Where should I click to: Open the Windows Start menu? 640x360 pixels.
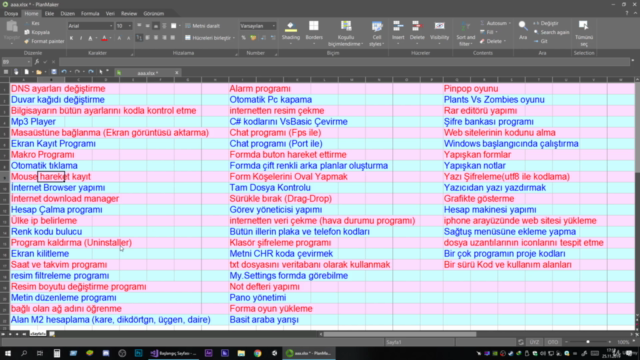coord(8,353)
